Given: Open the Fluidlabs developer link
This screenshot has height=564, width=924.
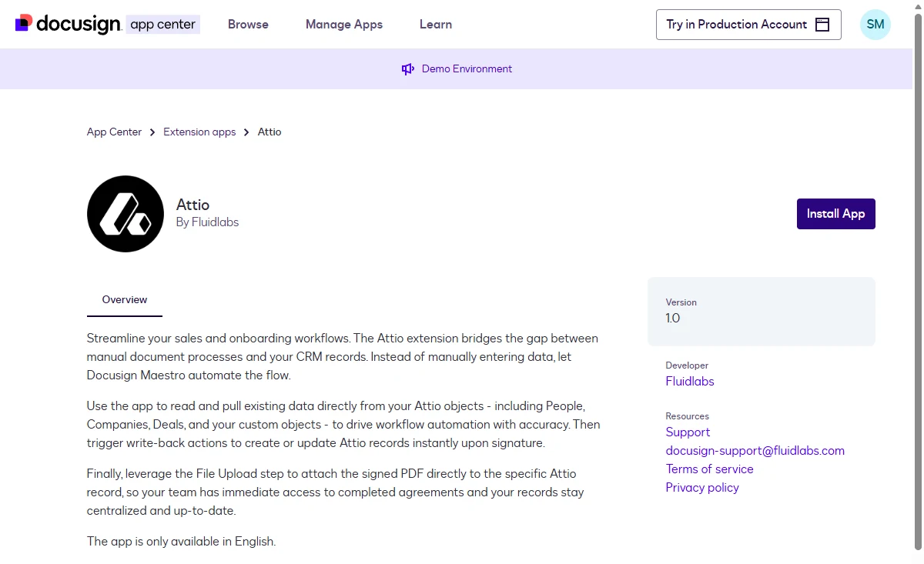Looking at the screenshot, I should 690,382.
